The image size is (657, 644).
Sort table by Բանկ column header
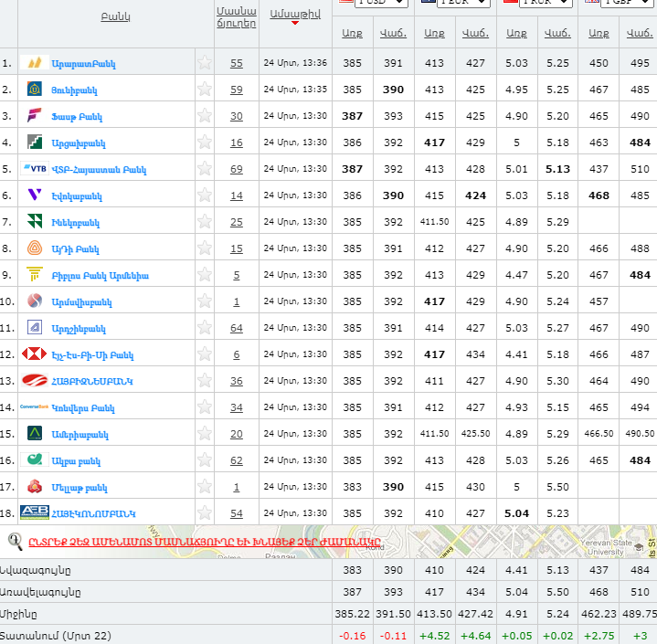pyautogui.click(x=116, y=16)
